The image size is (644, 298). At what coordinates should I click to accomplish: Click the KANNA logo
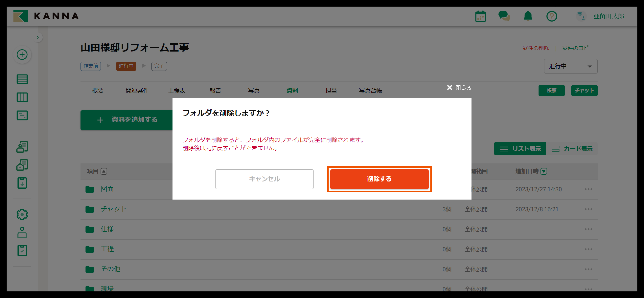46,16
